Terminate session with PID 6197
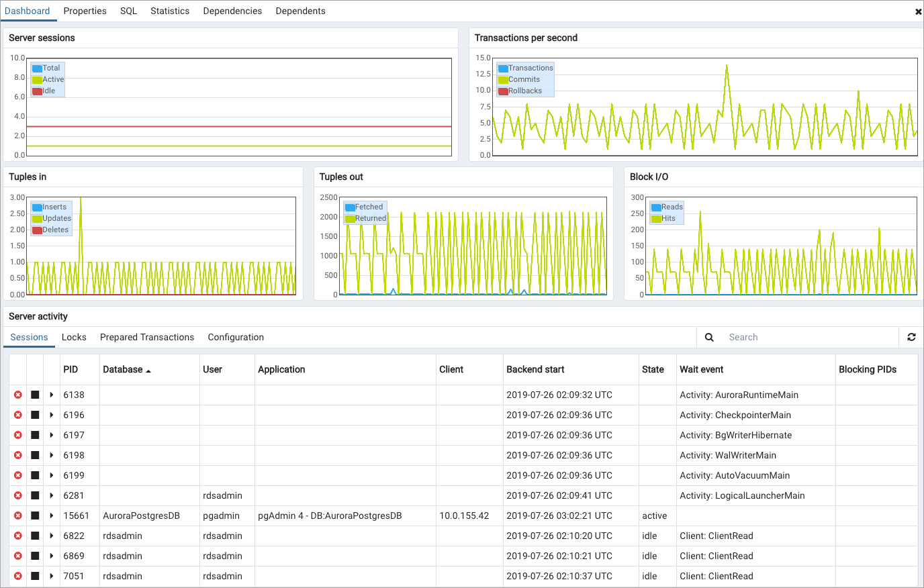The image size is (924, 588). [18, 435]
